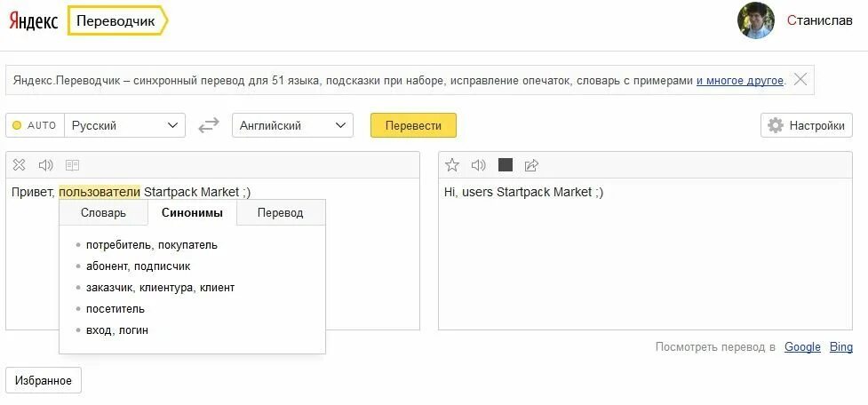Open the Английский target language dropdown
The image size is (868, 405).
[x=292, y=126]
